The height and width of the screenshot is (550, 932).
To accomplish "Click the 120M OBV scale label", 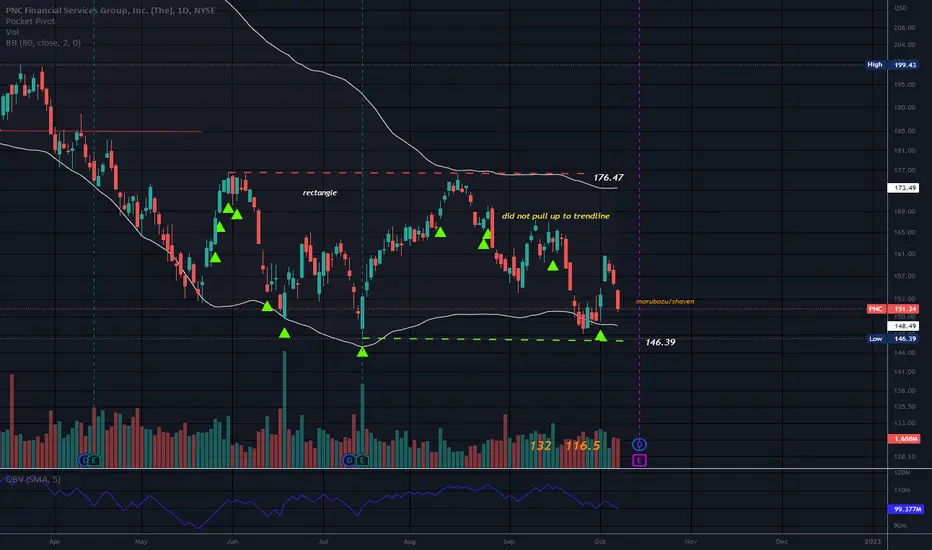I will 902,472.
